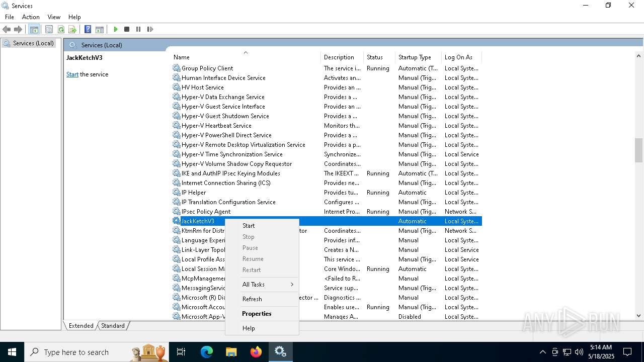The height and width of the screenshot is (362, 644).
Task: Click the Back arrow in toolbar
Action: (7, 29)
